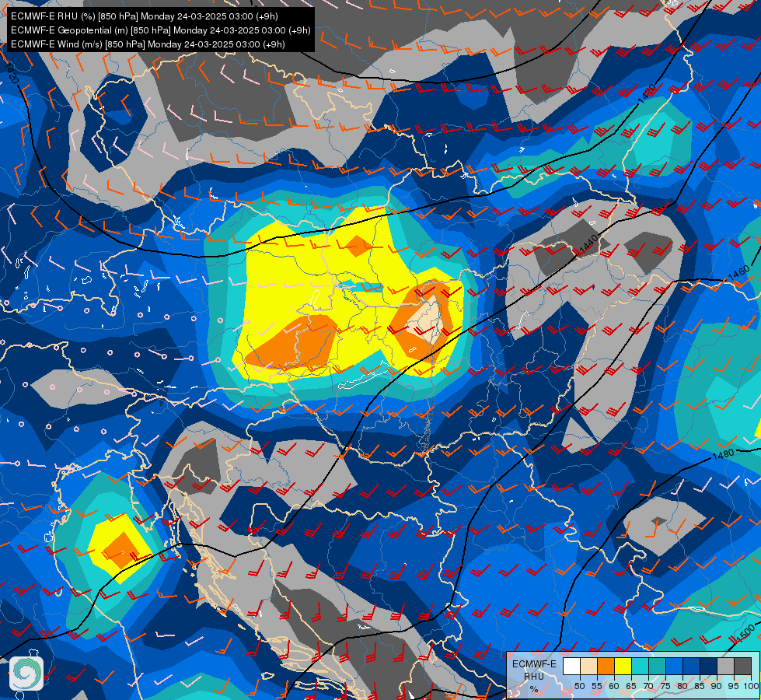Click the legend tick value 55
The width and height of the screenshot is (761, 700).
tap(596, 686)
